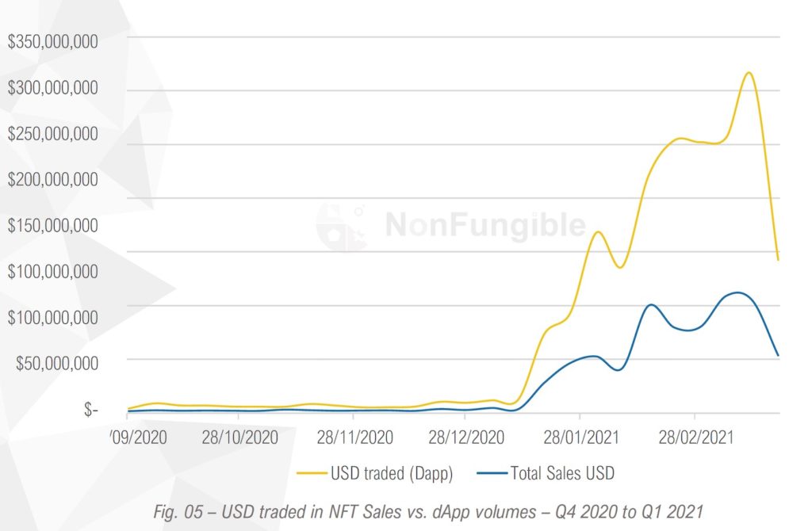
Task: Click the $200,000,000 y-axis label
Action: 52,179
